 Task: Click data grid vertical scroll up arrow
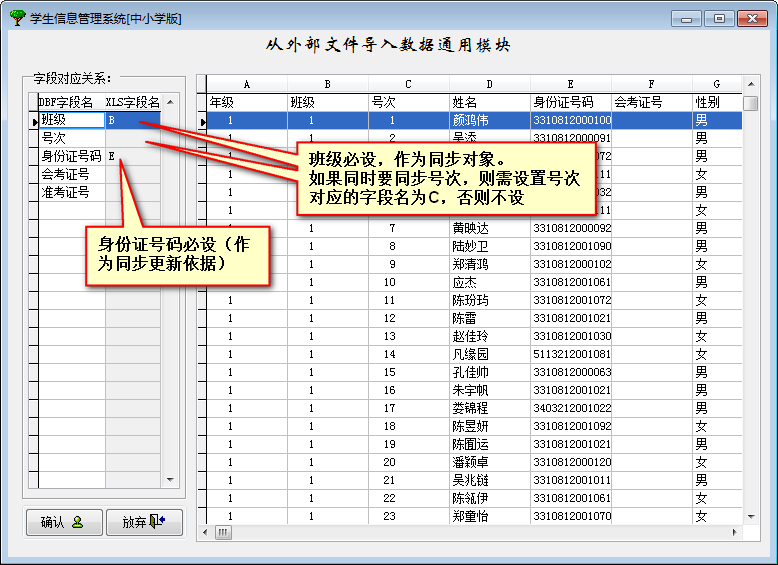coord(750,103)
